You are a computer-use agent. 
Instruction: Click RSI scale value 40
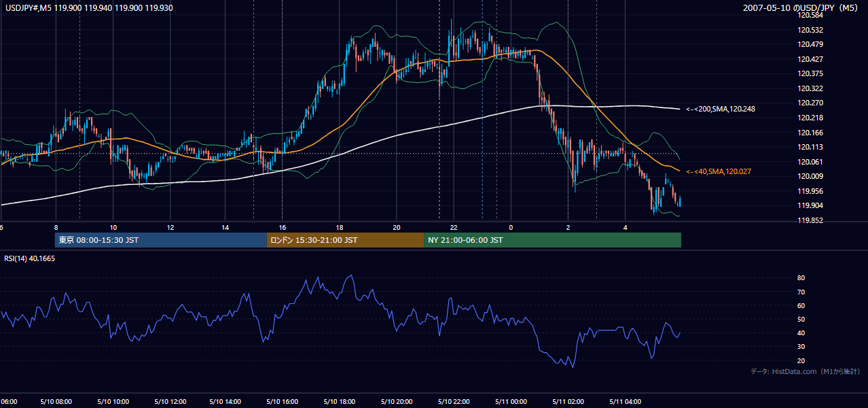tap(801, 333)
